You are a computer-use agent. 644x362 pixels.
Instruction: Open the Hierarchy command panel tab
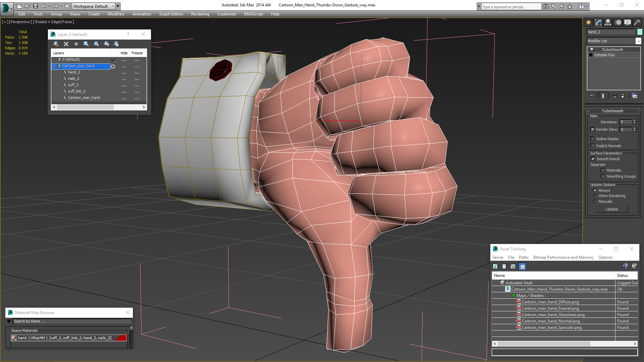pyautogui.click(x=608, y=22)
